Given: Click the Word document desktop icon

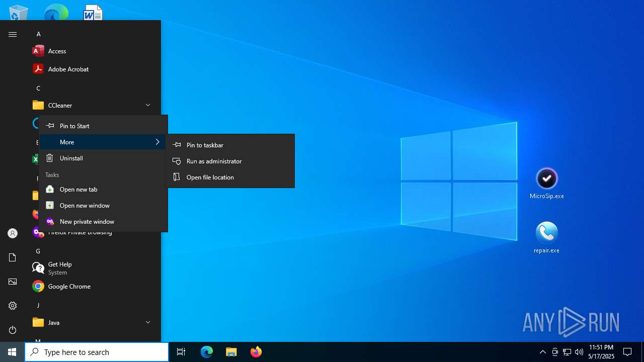Looking at the screenshot, I should 93,13.
